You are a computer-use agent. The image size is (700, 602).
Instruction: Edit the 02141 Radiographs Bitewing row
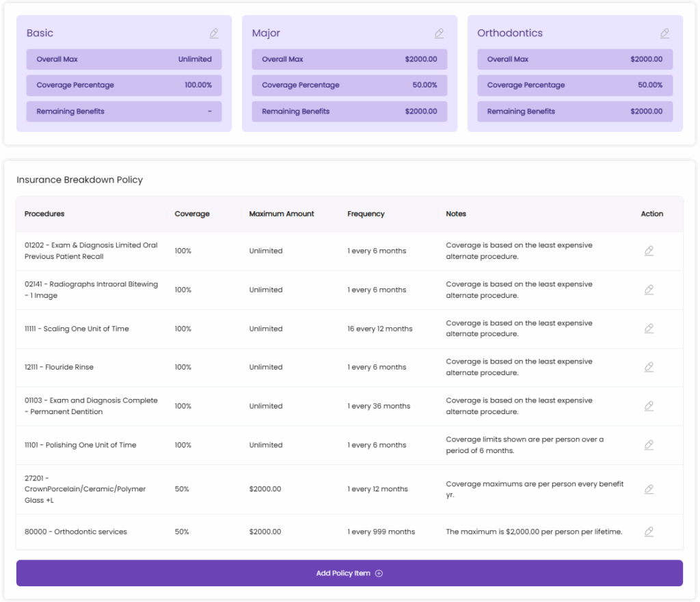649,290
